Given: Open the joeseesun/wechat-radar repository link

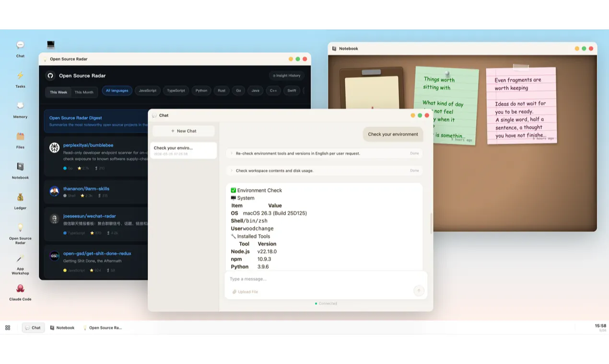Looking at the screenshot, I should pyautogui.click(x=90, y=216).
